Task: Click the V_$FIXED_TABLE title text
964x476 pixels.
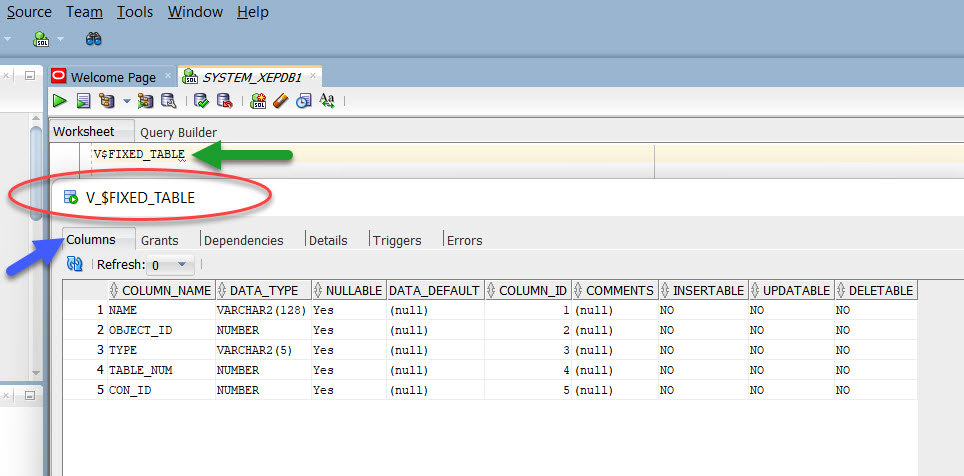Action: click(x=140, y=197)
